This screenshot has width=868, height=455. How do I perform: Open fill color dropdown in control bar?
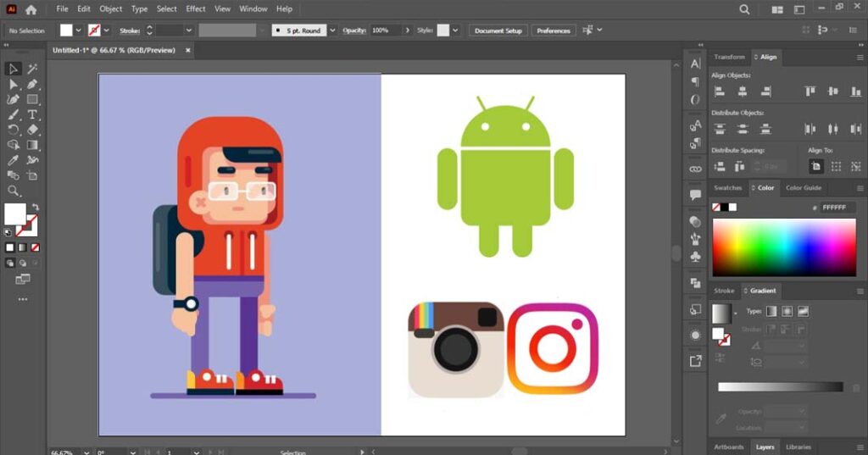78,31
